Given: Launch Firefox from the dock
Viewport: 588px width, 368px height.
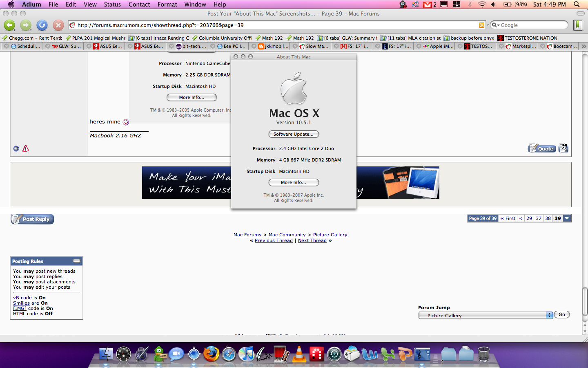Looking at the screenshot, I should click(x=212, y=354).
